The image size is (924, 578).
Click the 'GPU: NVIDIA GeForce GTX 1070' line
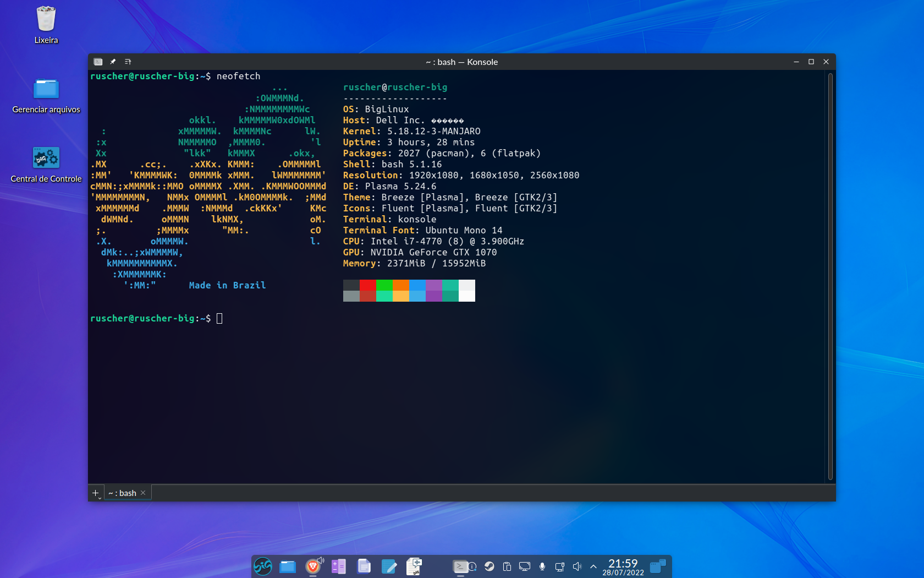tap(420, 252)
